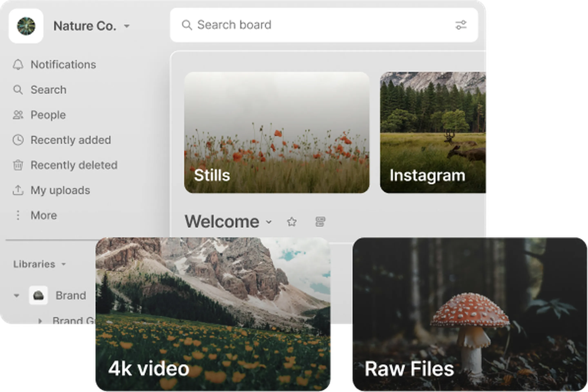Open the Nature Co. workspace dropdown

coord(127,26)
